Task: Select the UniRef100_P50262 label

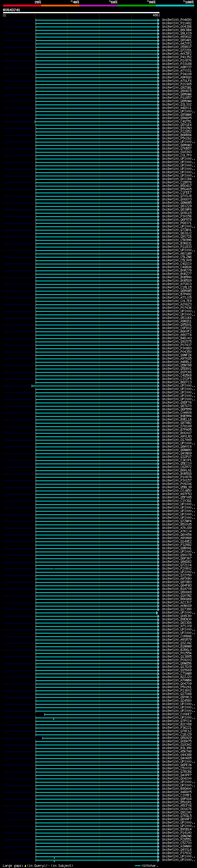Action: [x=177, y=139]
